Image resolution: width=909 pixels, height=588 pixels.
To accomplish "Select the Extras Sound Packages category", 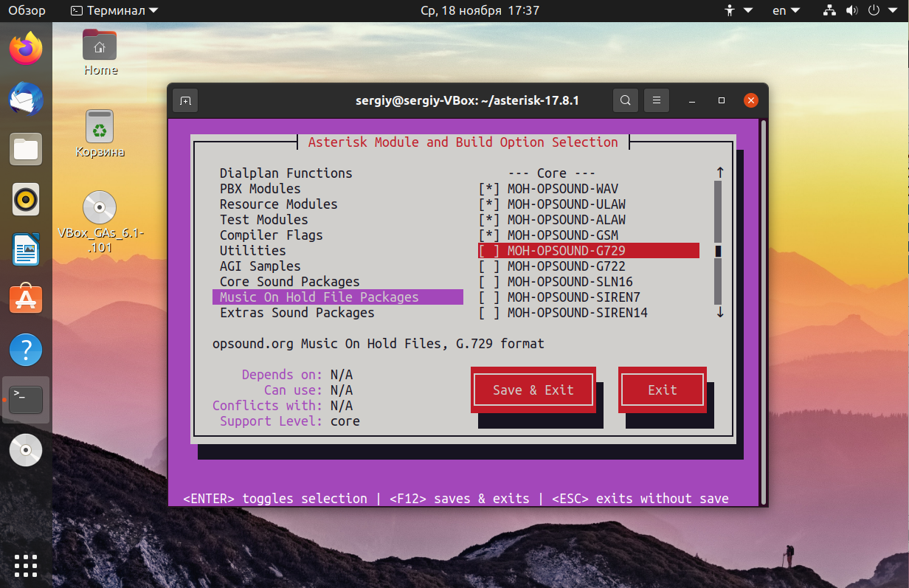I will tap(297, 313).
